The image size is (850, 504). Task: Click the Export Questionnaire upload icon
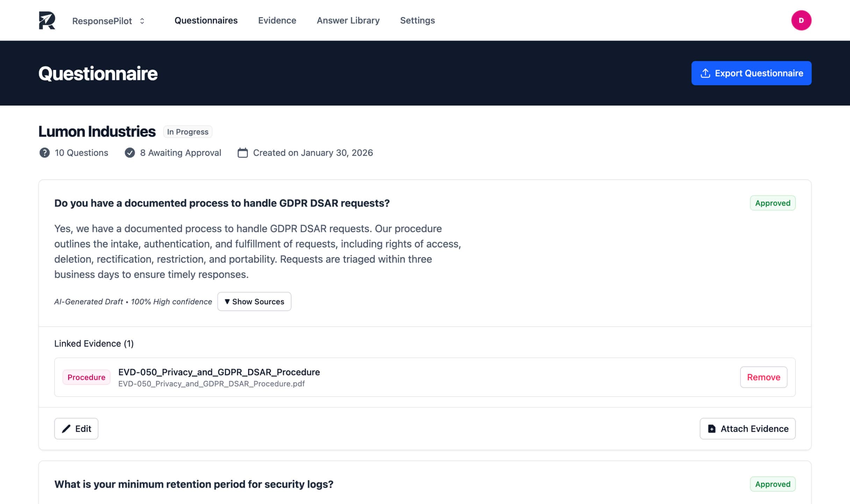pos(705,73)
